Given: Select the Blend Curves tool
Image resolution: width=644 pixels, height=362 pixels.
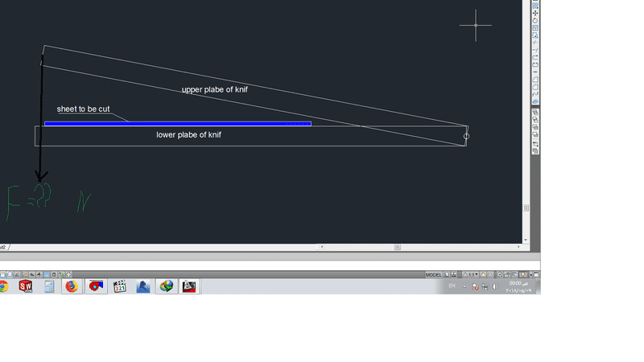Looking at the screenshot, I should click(x=535, y=93).
